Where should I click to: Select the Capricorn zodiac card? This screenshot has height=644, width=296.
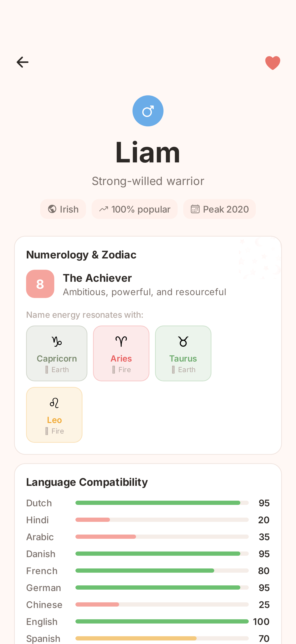coord(57,353)
